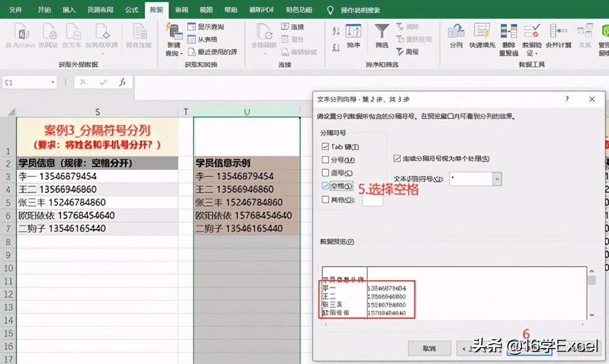Viewport: 609px width, 364px height.
Task: Select cell 张三丰 15246784860 in column U
Action: pyautogui.click(x=246, y=202)
